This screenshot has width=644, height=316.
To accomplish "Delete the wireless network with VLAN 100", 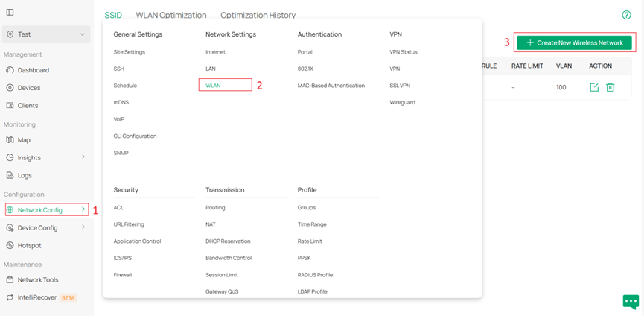I will pos(610,87).
